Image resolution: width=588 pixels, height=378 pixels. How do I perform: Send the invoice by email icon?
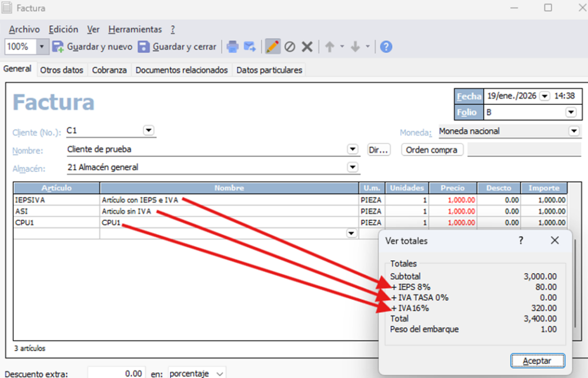[249, 46]
